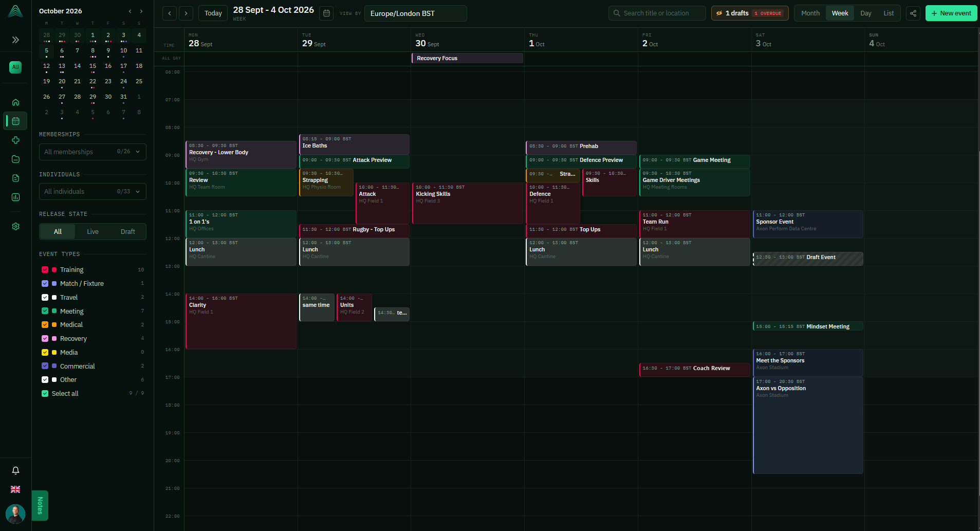Open the Notes side tab
The image size is (980, 531).
(40, 505)
